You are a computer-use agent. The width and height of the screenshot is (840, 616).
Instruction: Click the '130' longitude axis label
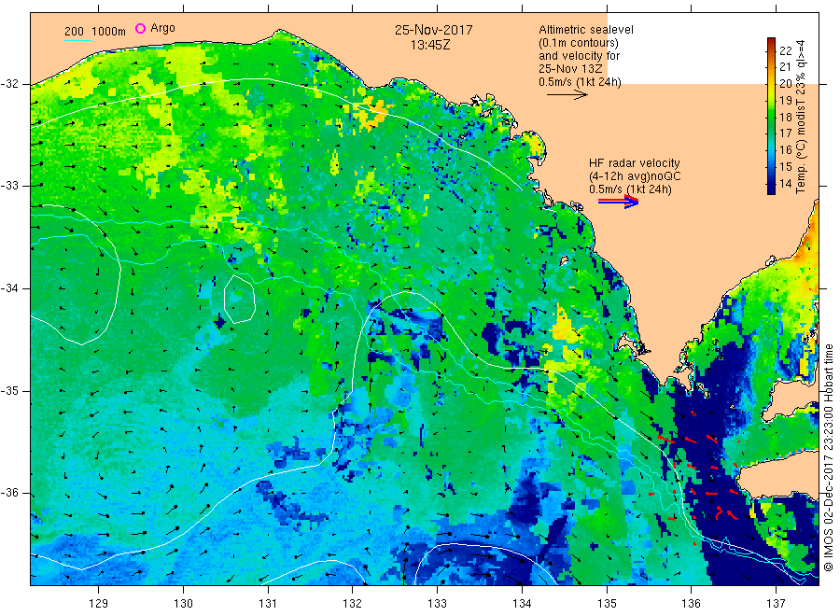point(183,604)
